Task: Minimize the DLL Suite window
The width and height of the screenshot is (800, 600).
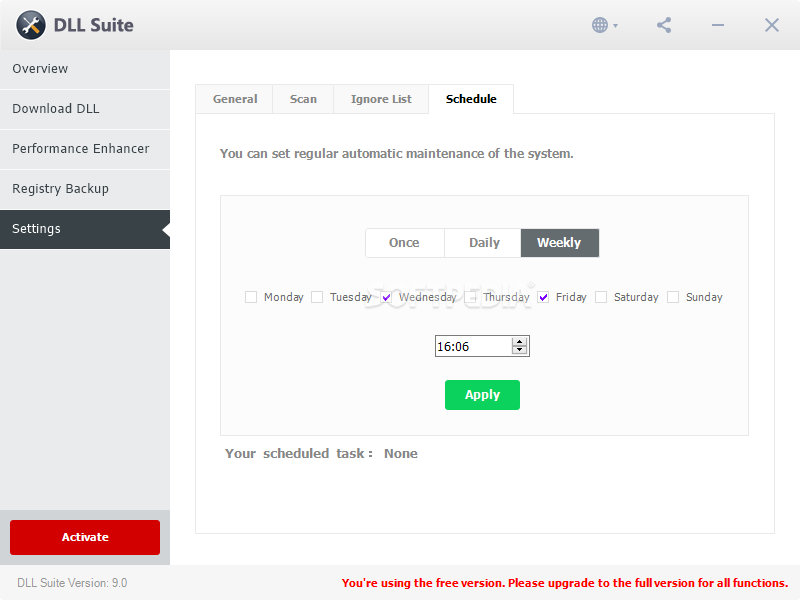Action: [718, 25]
